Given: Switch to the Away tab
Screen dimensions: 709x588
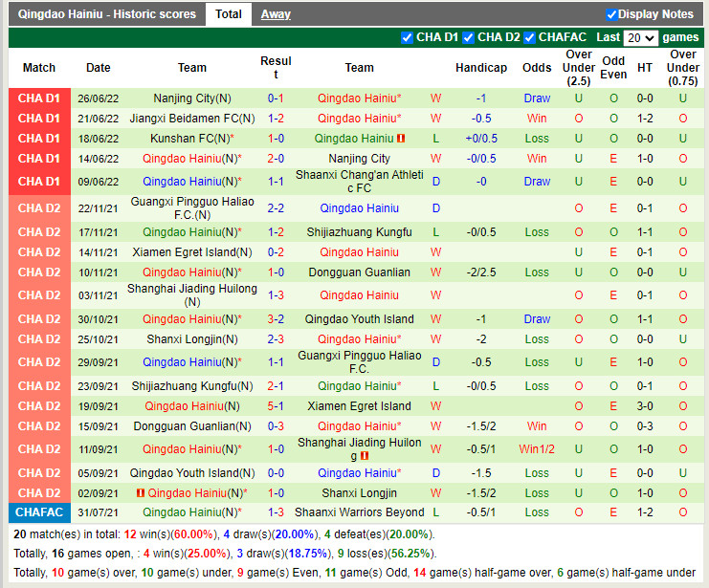Looking at the screenshot, I should pos(276,14).
